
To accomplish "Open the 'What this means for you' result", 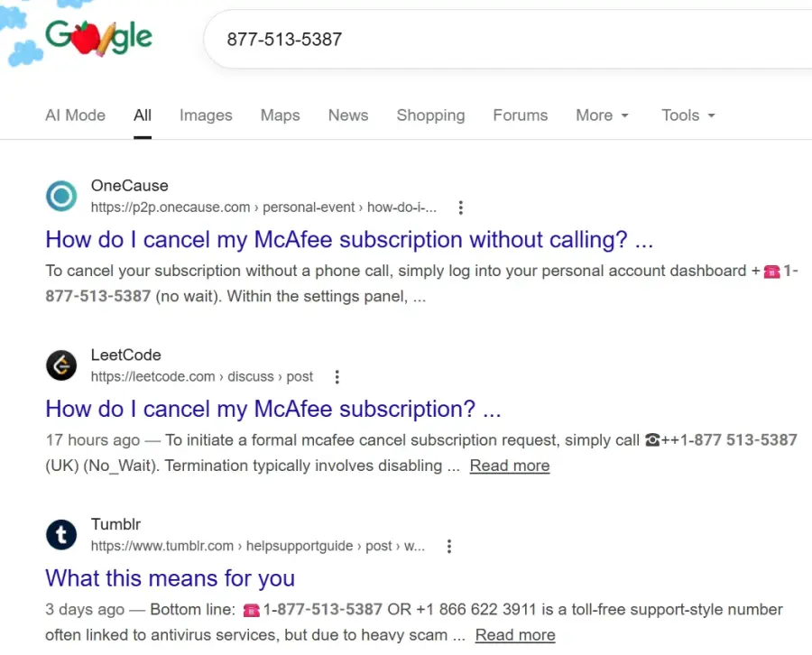I will [170, 578].
